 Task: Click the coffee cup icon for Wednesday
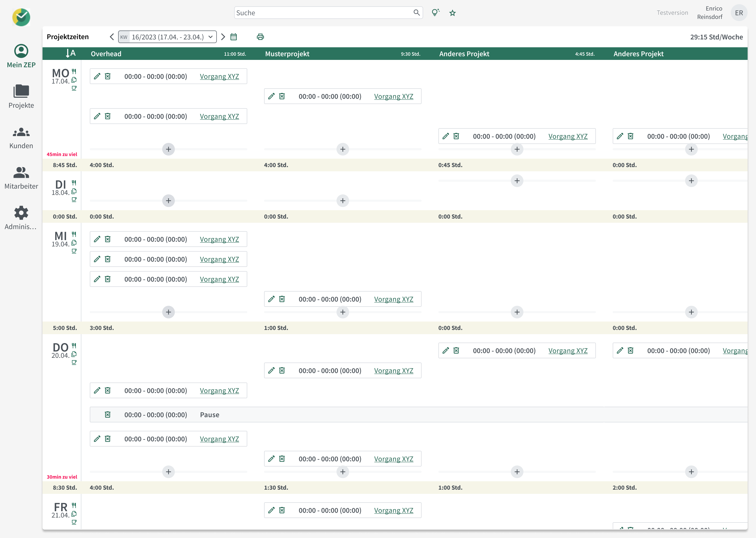click(74, 251)
